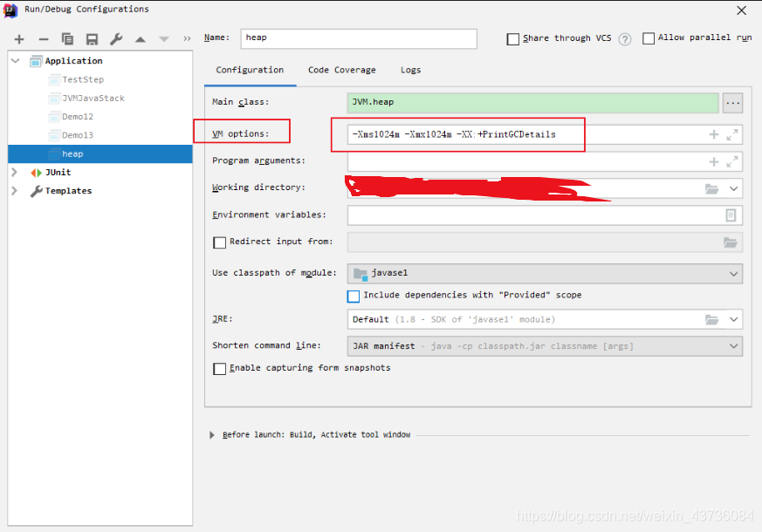The height and width of the screenshot is (532, 762).
Task: Enable capturing form snapshots checkbox
Action: click(x=220, y=369)
